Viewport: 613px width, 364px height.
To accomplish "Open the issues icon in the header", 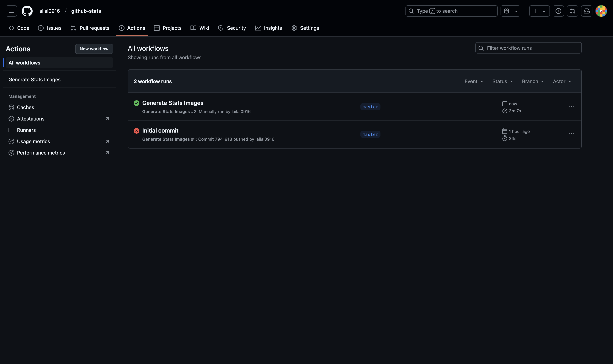I will coord(558,11).
